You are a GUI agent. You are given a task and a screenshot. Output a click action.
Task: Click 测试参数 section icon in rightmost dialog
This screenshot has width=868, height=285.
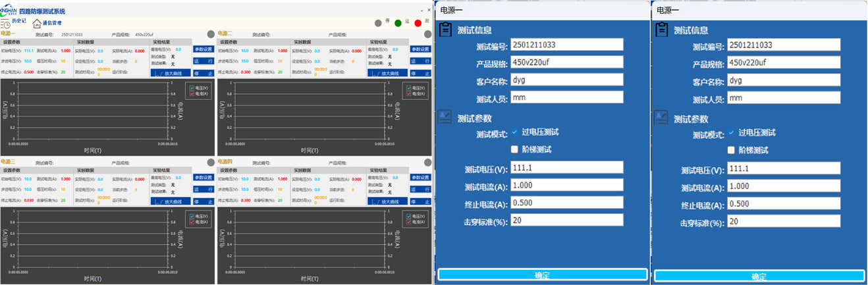[661, 118]
